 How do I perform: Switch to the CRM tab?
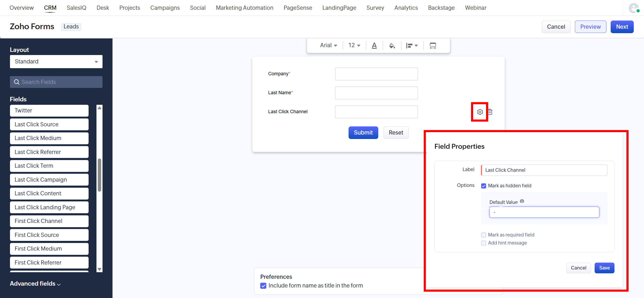click(50, 8)
